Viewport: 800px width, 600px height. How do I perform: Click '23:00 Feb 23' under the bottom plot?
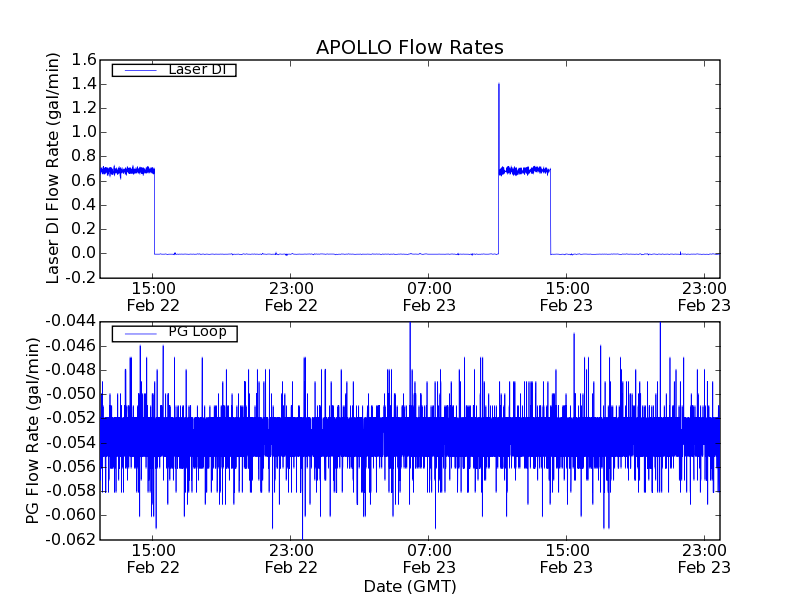(704, 559)
